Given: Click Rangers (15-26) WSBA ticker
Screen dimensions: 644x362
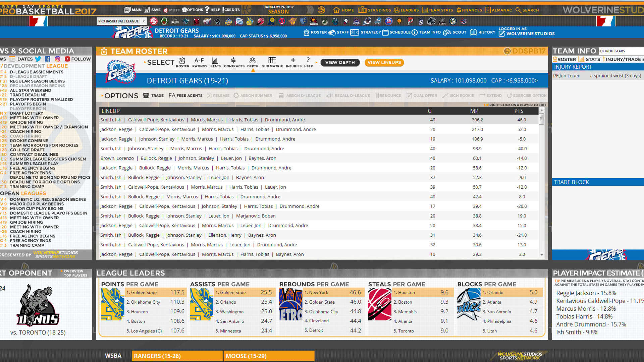Looking at the screenshot, I should [177, 356].
